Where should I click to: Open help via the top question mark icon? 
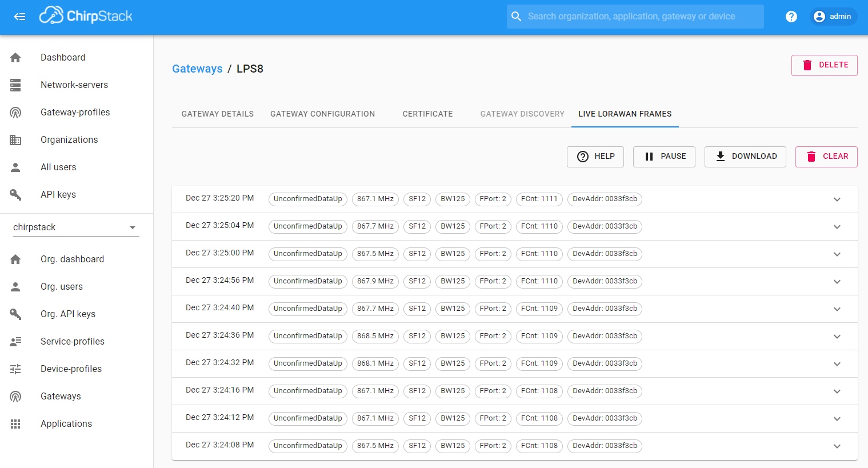click(791, 17)
